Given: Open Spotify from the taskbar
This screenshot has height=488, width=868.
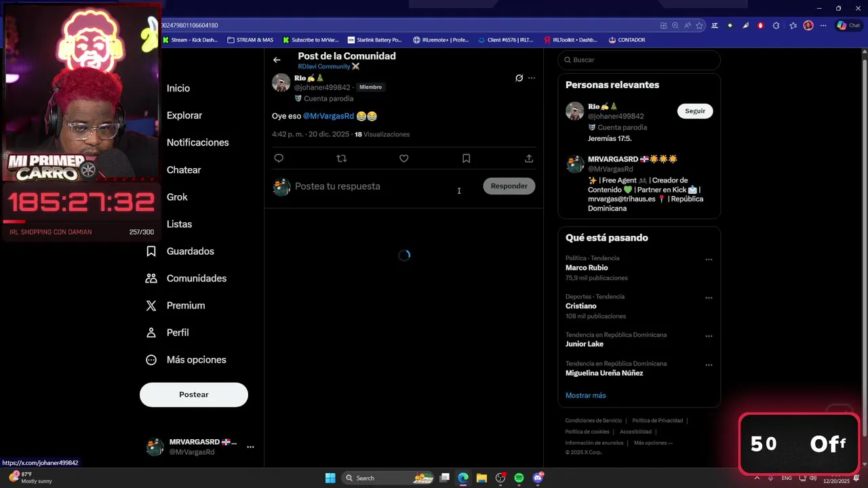Looking at the screenshot, I should [519, 478].
